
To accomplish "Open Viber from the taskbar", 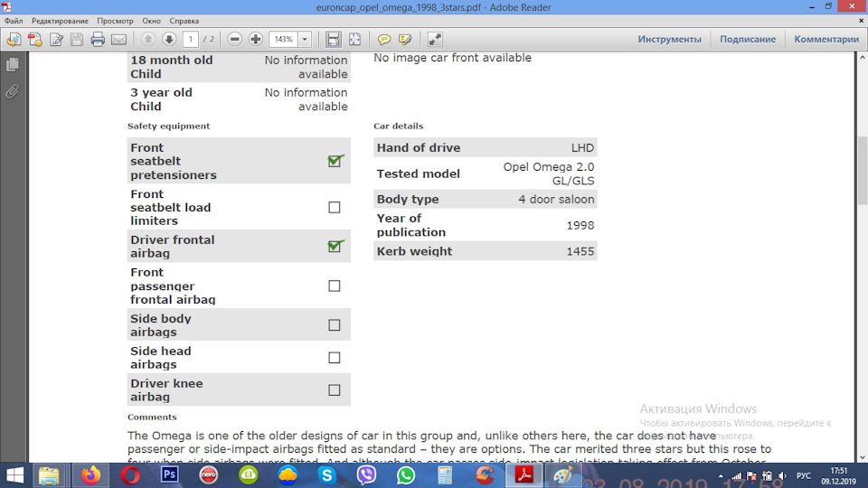I will [366, 475].
